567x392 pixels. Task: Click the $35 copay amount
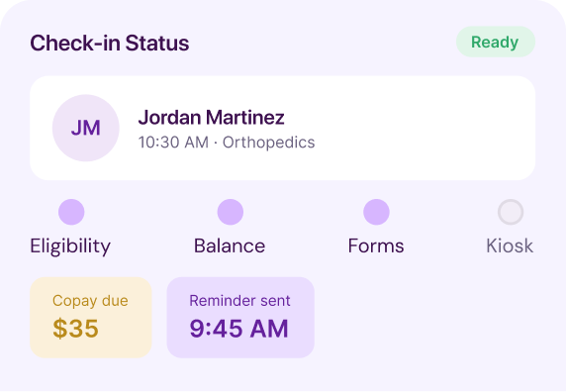click(75, 329)
